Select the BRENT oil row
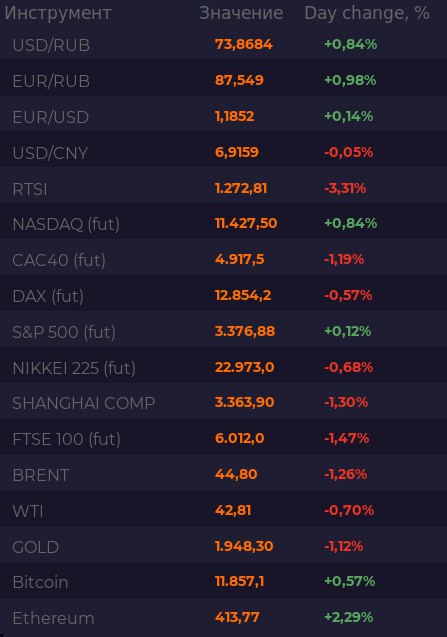This screenshot has height=637, width=447. tap(224, 475)
